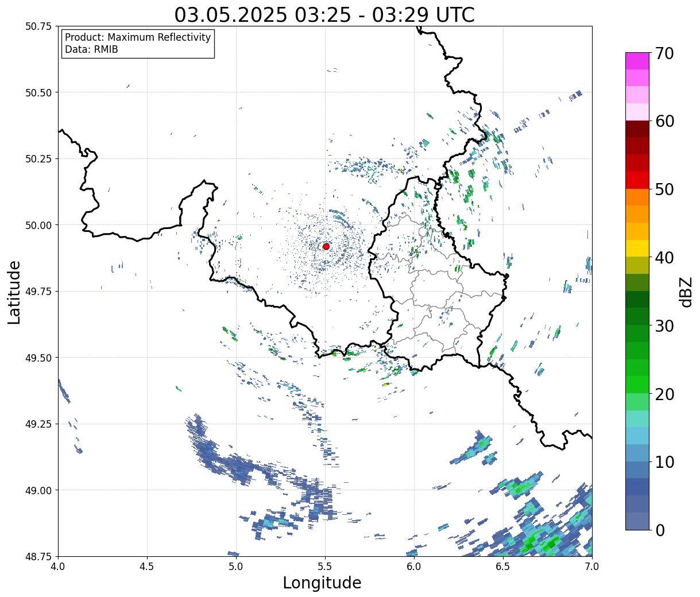Click the 20 colorbar tick label
The width and height of the screenshot is (700, 597).
click(664, 394)
